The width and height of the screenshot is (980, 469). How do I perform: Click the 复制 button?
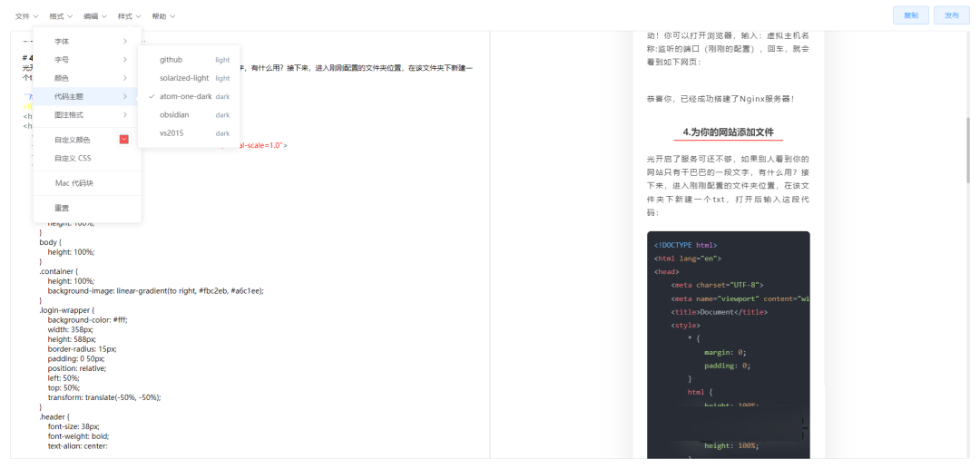pos(911,15)
